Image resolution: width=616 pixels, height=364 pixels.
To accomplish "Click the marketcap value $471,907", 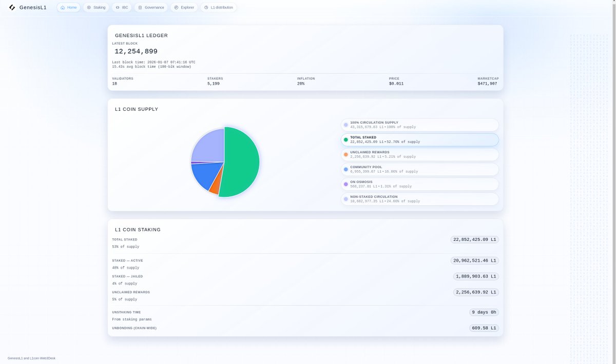I will [488, 84].
